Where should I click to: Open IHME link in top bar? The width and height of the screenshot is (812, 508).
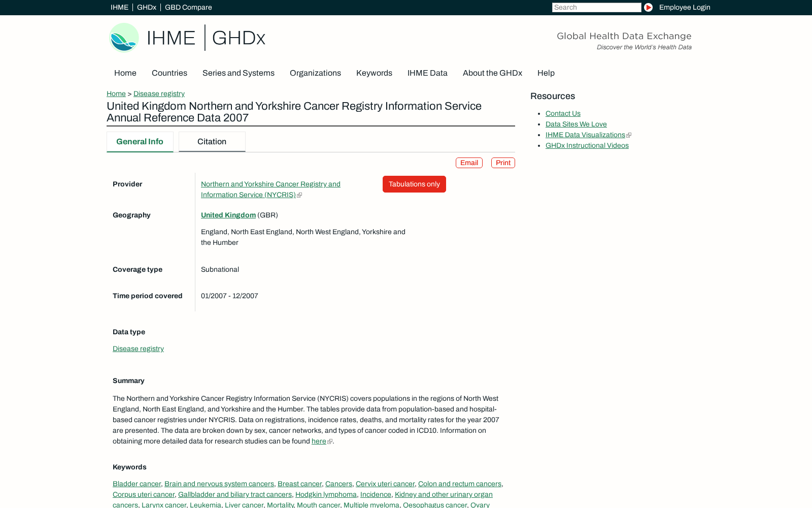coord(119,7)
